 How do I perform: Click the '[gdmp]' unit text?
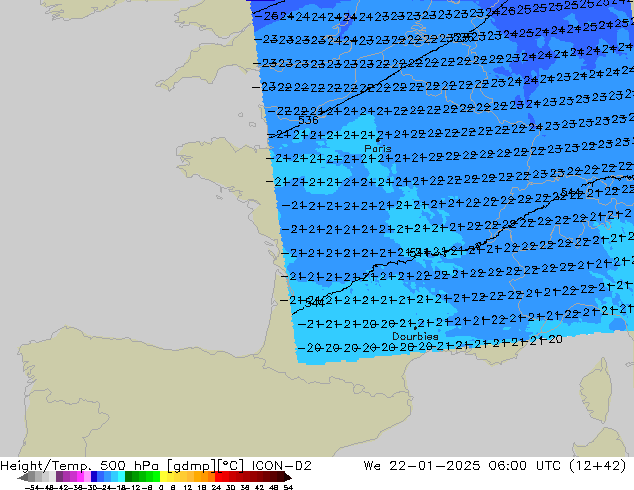192,466
